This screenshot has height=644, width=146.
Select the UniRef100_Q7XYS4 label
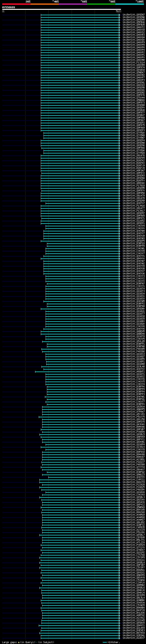pyautogui.click(x=133, y=467)
